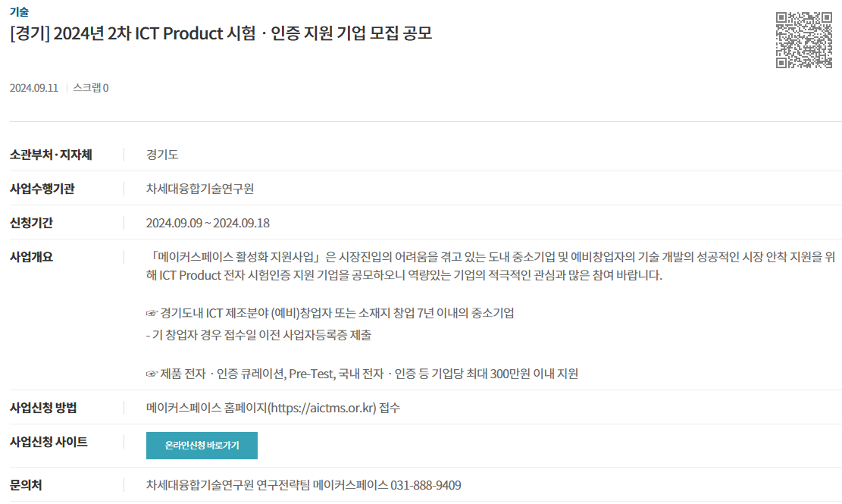Image resolution: width=842 pixels, height=504 pixels.
Task: Click the 경기도 value text
Action: pyautogui.click(x=162, y=155)
